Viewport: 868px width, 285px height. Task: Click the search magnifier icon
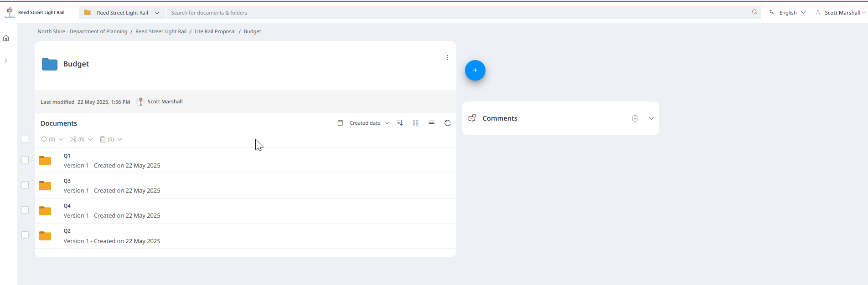pos(754,12)
